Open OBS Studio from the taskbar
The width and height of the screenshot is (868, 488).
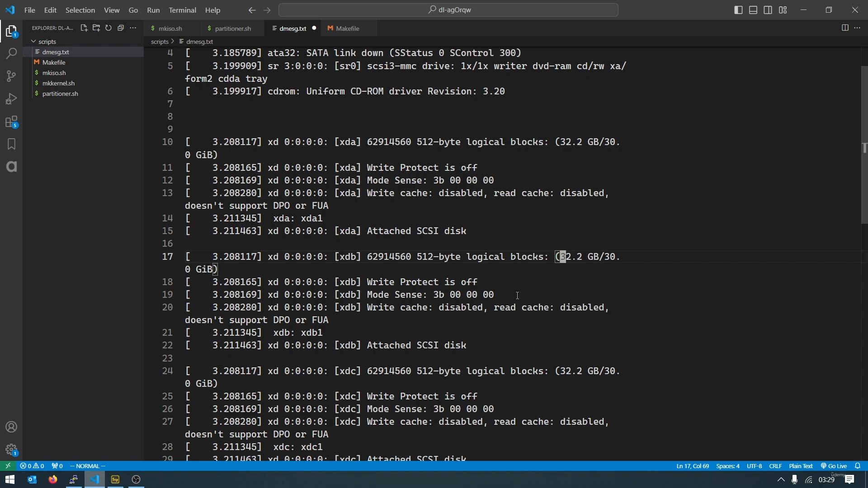137,479
